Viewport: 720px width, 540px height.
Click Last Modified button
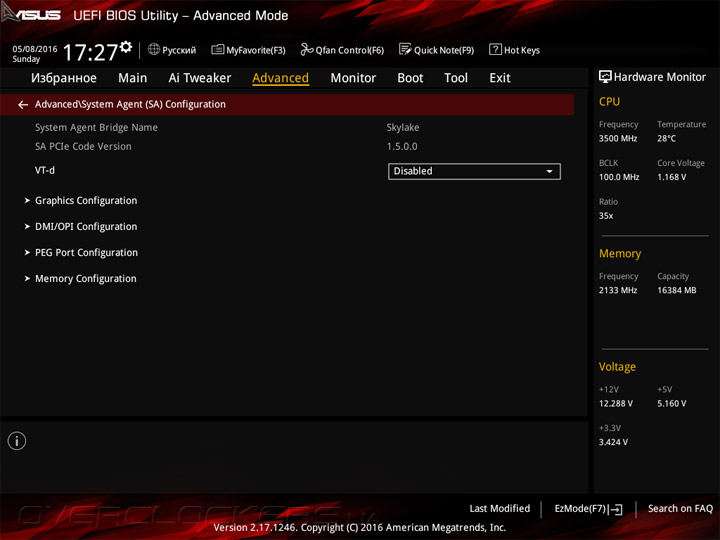[x=500, y=509]
